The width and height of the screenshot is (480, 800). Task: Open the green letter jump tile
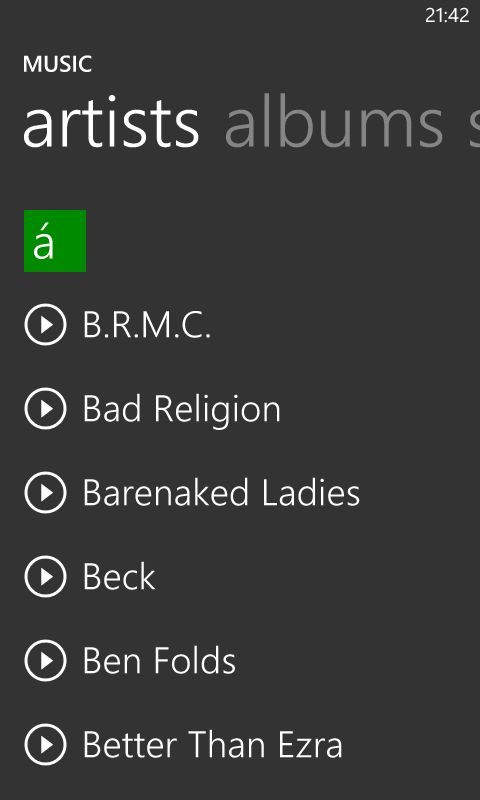tap(55, 241)
